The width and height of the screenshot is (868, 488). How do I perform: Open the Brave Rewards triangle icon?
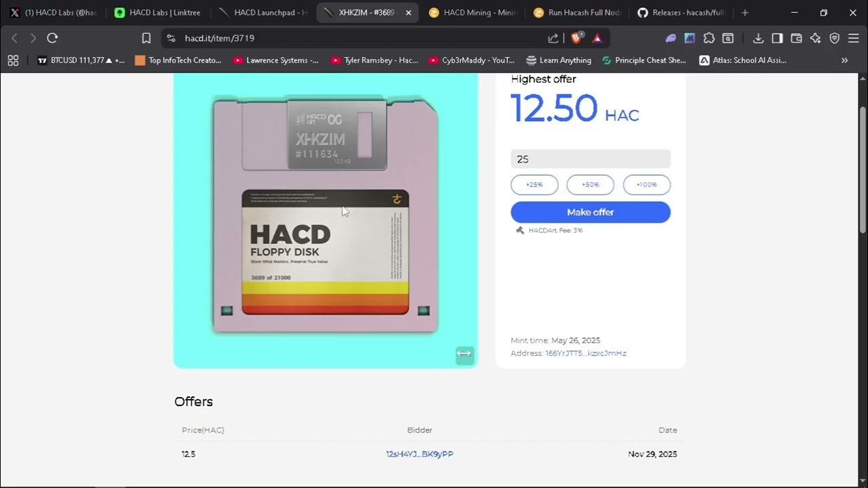[x=597, y=39]
